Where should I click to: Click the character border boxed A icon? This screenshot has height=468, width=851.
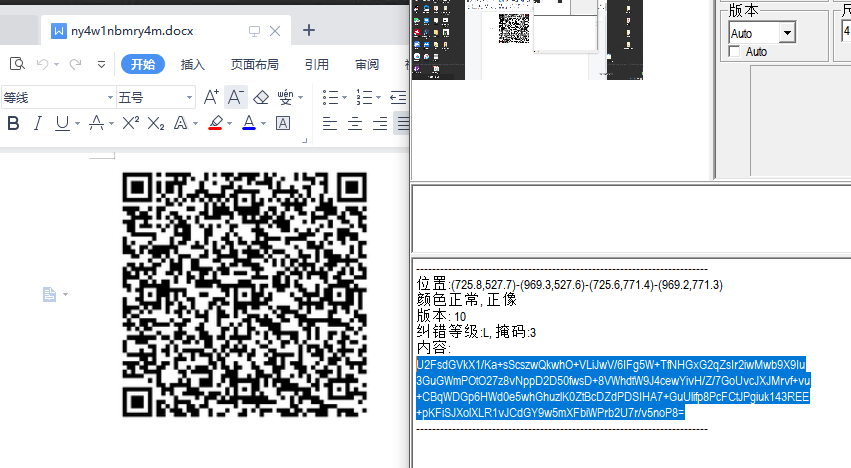point(283,124)
